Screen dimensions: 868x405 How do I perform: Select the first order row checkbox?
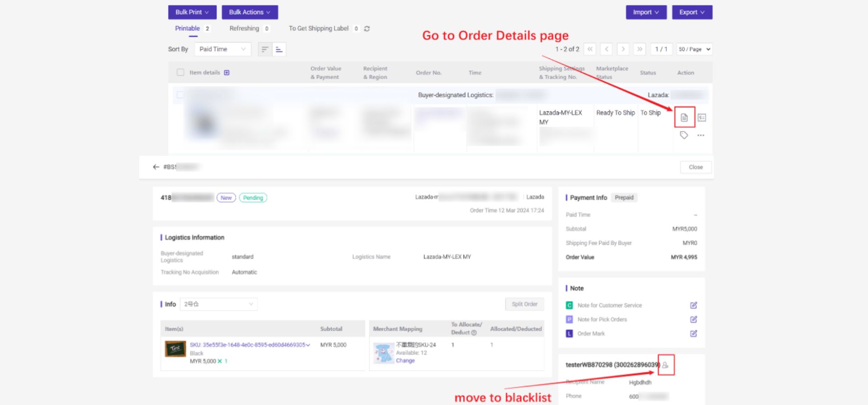point(180,95)
